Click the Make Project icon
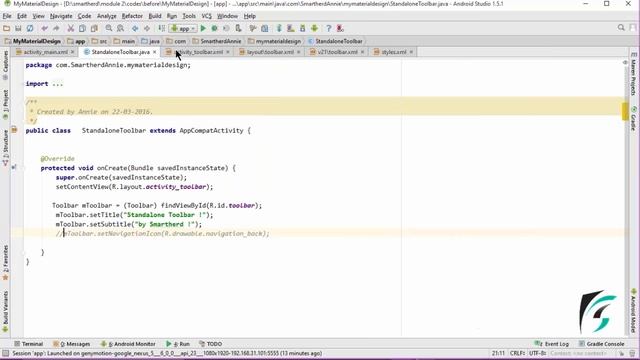This screenshot has width=640, height=360. click(162, 28)
